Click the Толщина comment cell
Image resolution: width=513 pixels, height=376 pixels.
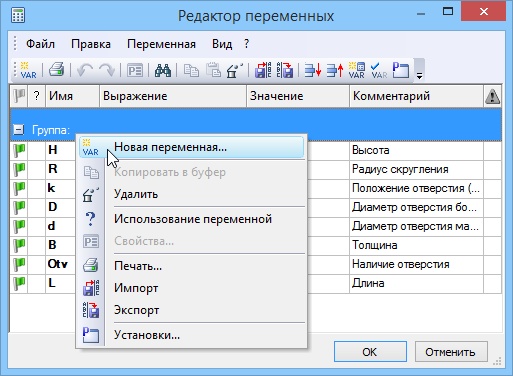coord(416,245)
